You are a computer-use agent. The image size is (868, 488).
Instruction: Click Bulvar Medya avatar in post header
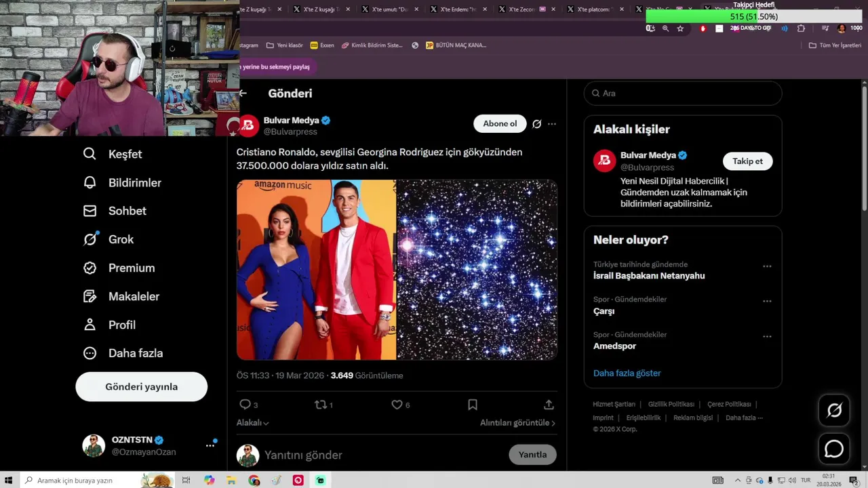point(248,125)
